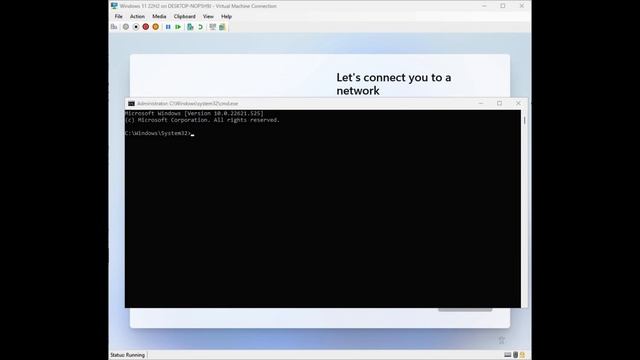Screen dimensions: 640x360
Task: Open the accessibility icon in setup screen
Action: tap(502, 340)
